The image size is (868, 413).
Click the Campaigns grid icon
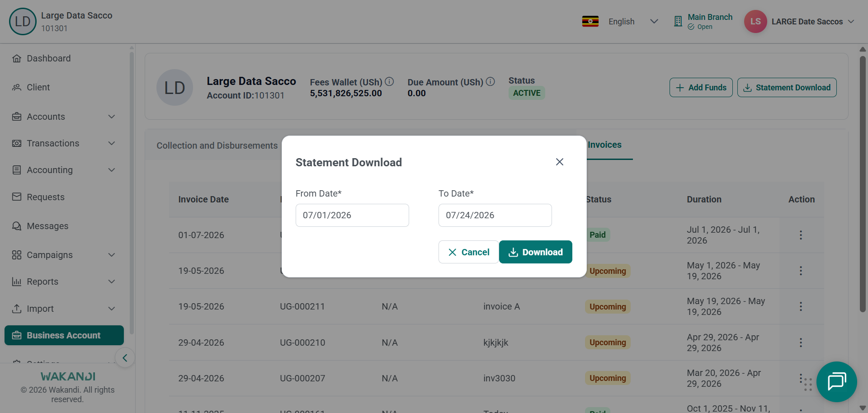pyautogui.click(x=17, y=255)
